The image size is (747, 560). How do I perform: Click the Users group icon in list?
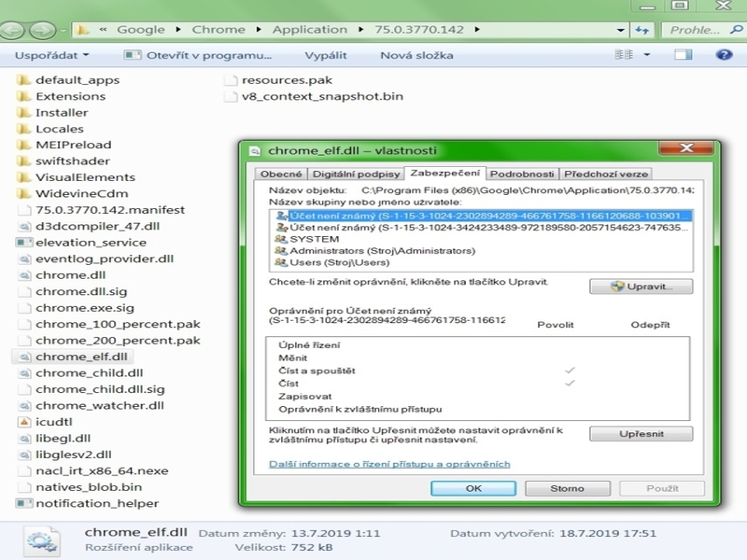[x=281, y=262]
